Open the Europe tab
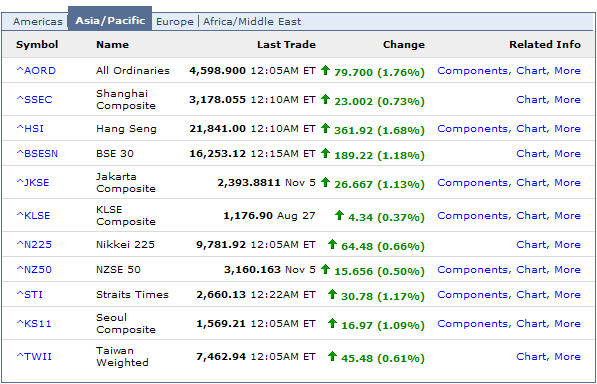597x384 pixels. (x=175, y=22)
